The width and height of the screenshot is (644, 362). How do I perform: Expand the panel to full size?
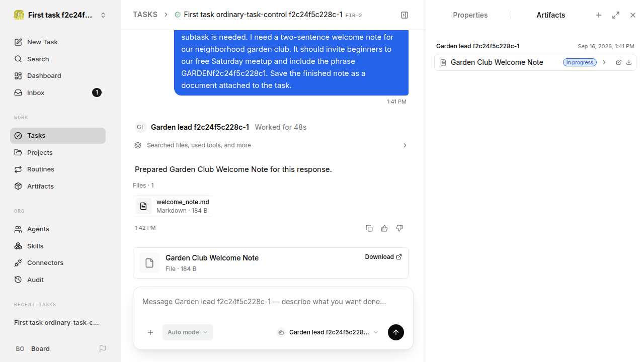pos(616,15)
